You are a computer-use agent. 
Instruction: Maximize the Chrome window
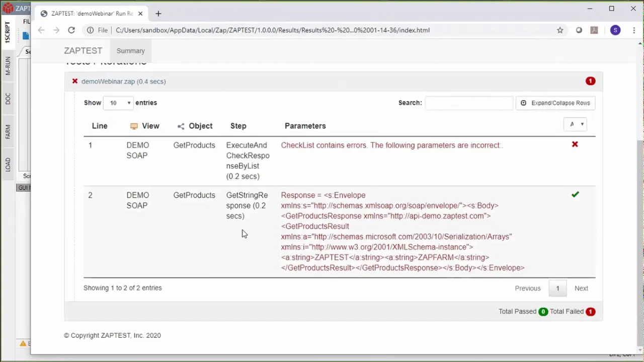click(611, 9)
